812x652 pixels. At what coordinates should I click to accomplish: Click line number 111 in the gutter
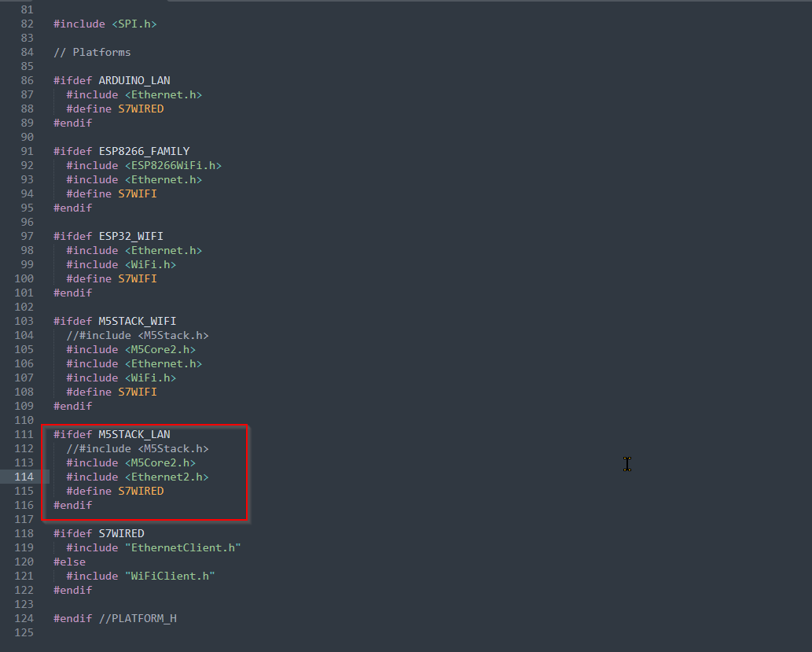point(24,434)
